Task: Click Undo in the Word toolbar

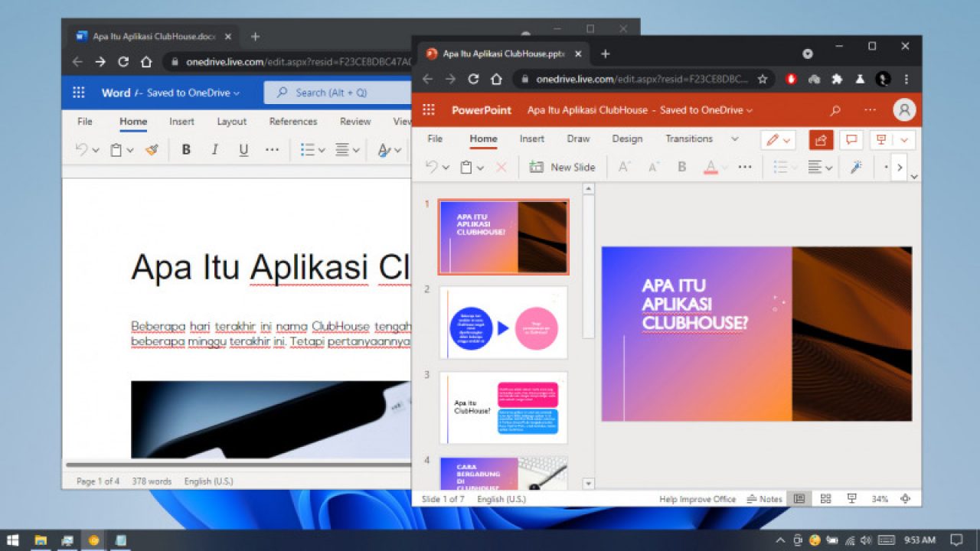Action: pyautogui.click(x=81, y=150)
